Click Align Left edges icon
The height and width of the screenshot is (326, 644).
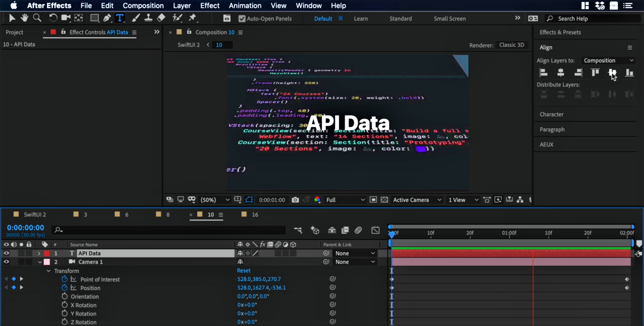(543, 73)
